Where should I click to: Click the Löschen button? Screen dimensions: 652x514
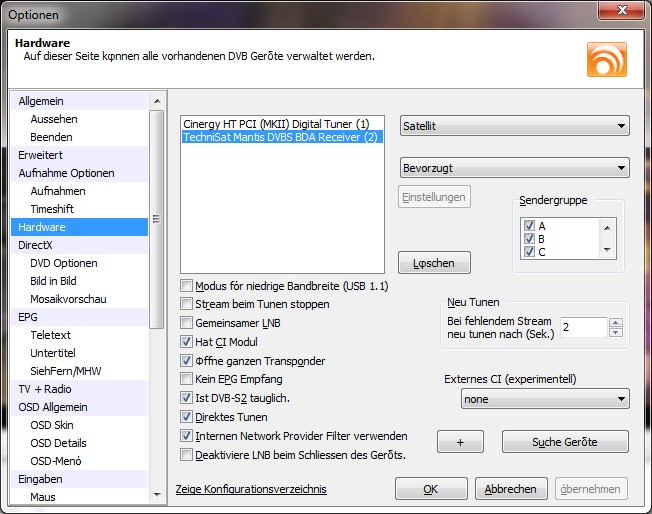434,263
